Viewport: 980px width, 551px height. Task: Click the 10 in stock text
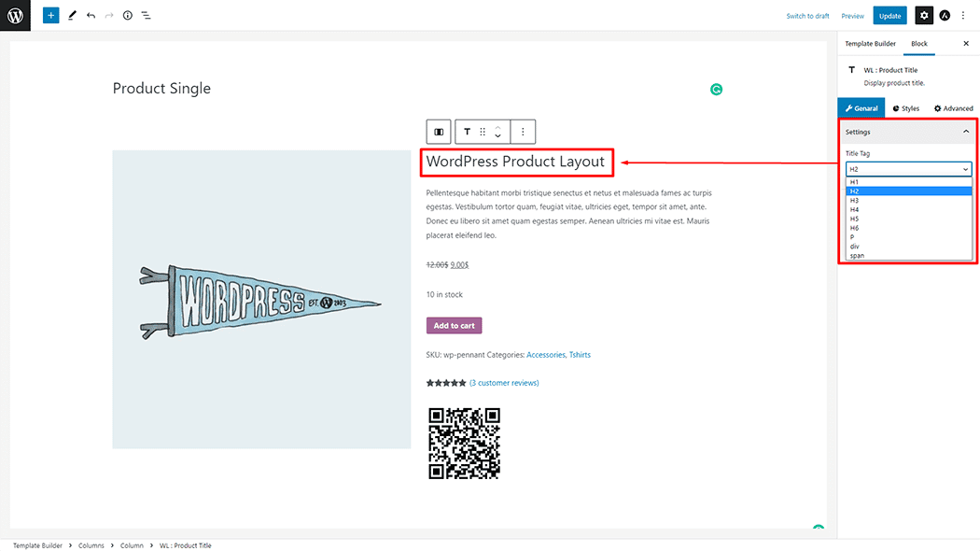coord(444,294)
